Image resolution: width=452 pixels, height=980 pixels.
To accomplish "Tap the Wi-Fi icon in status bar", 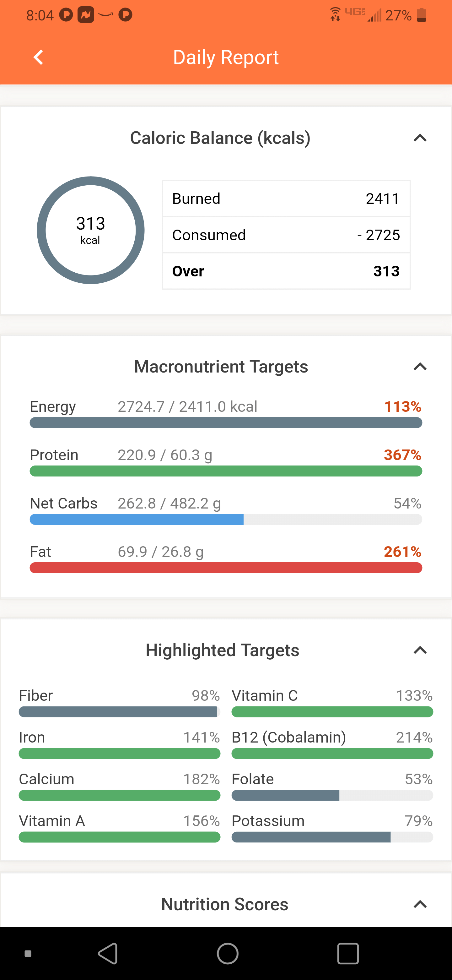I will coord(335,14).
